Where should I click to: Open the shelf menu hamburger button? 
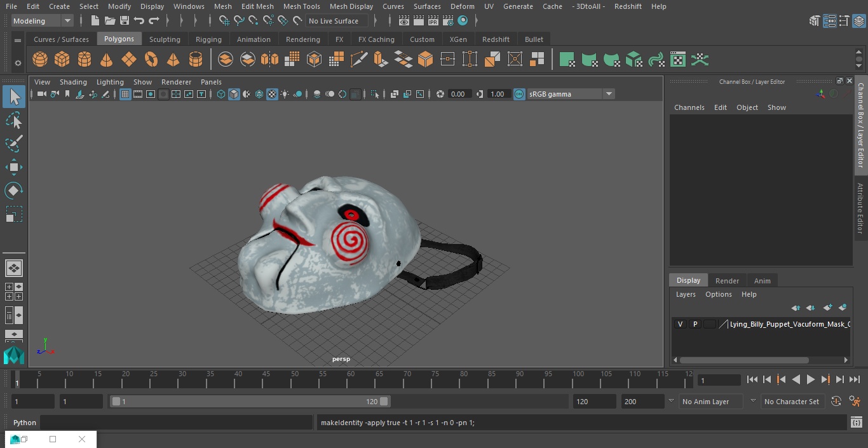pyautogui.click(x=18, y=40)
